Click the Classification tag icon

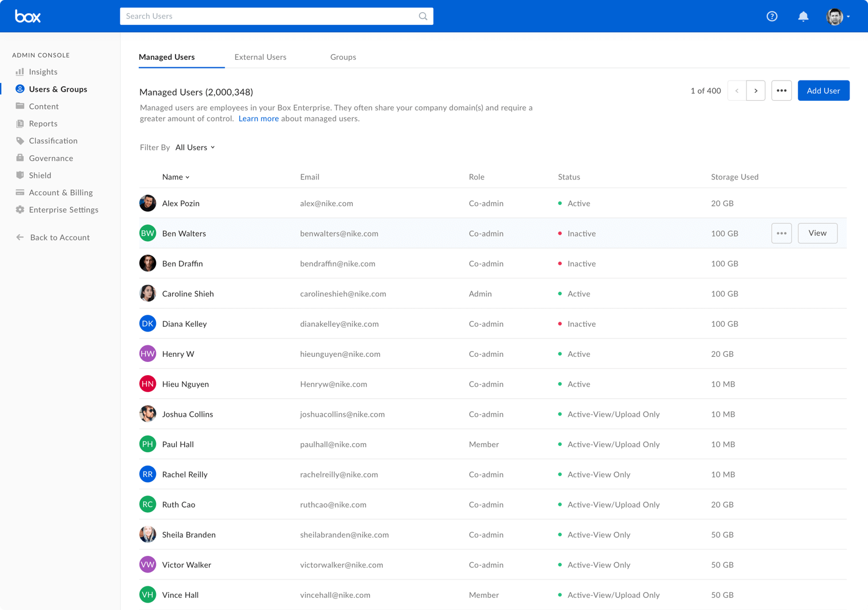pyautogui.click(x=20, y=141)
